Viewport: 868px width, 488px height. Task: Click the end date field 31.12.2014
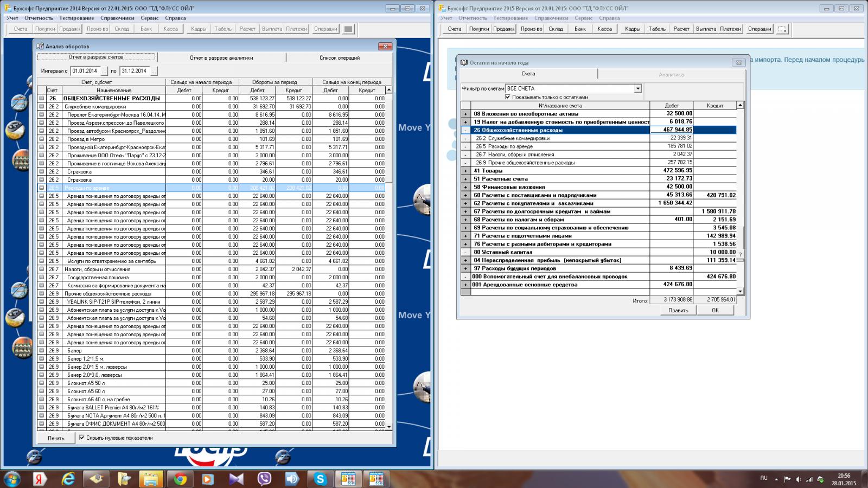point(135,71)
